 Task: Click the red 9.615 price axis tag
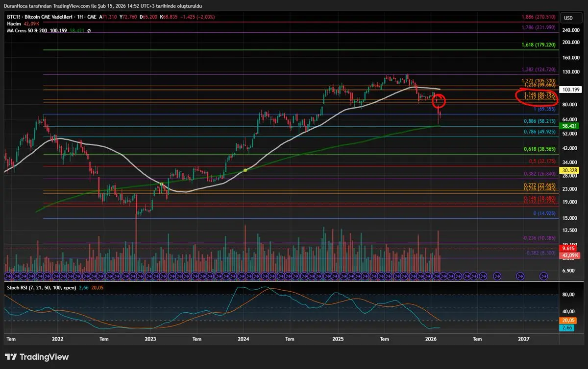click(568, 249)
